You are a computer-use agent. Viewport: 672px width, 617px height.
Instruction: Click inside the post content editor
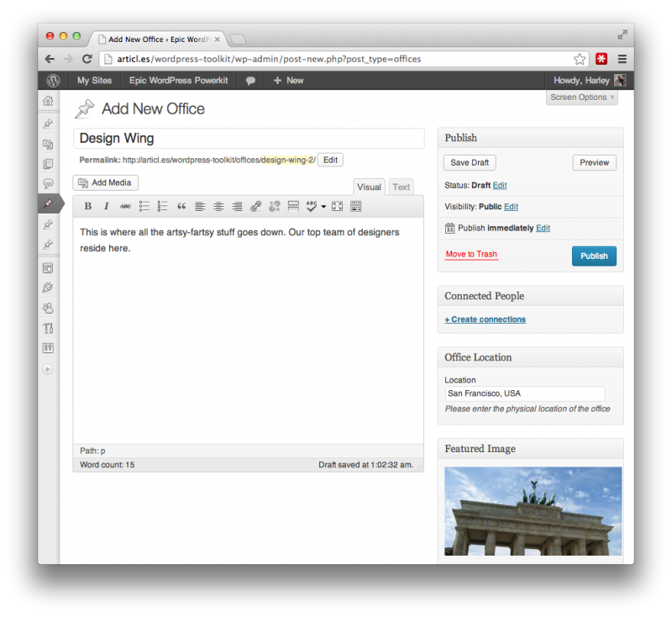(248, 330)
